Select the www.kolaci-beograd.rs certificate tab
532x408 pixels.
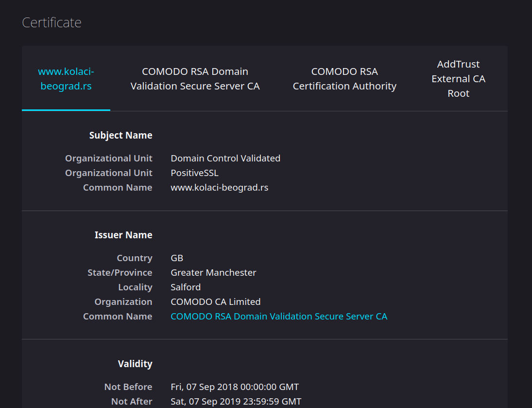(66, 78)
